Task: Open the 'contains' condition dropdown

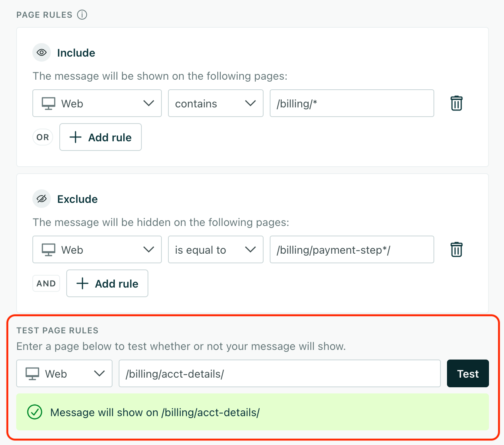Action: (215, 103)
